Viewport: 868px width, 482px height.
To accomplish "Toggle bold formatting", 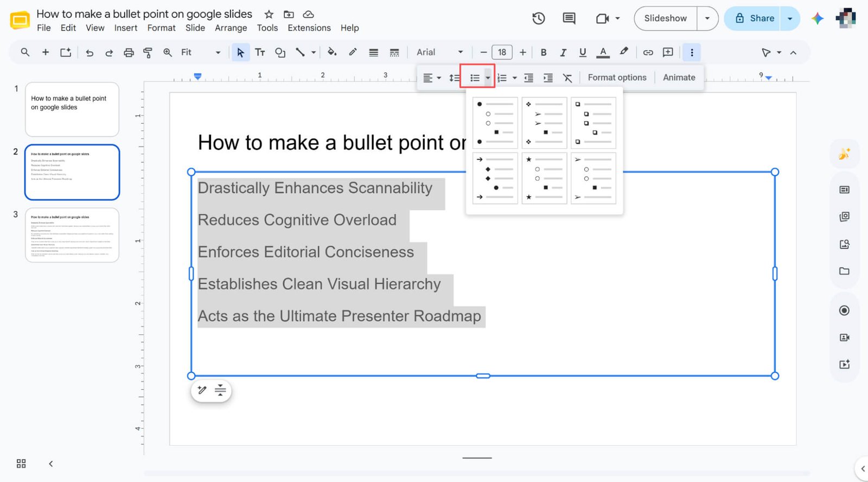I will (x=543, y=53).
